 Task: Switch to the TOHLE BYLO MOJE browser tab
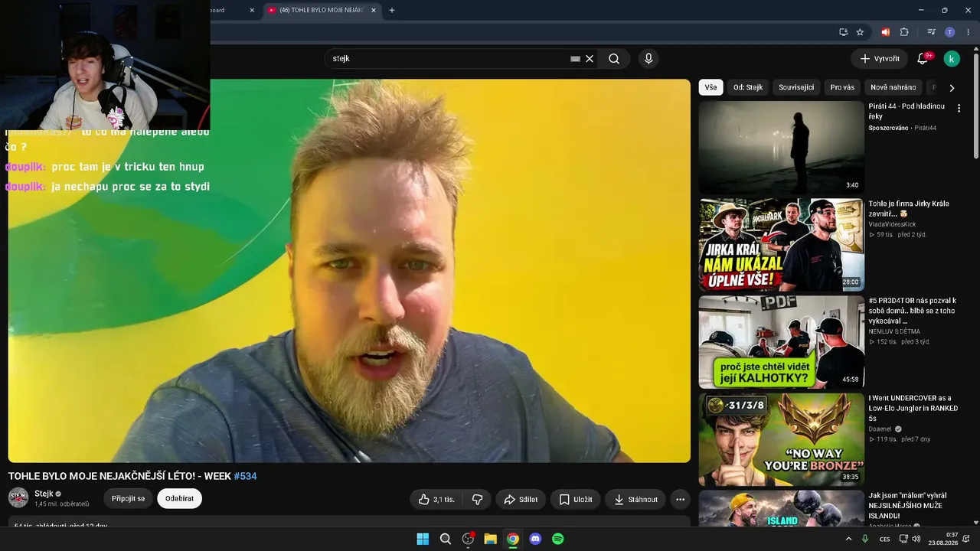click(x=320, y=10)
